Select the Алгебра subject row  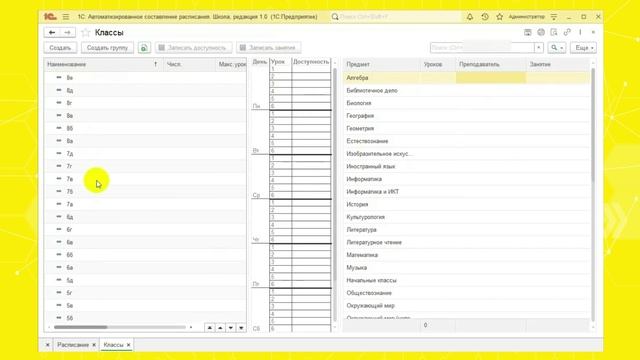[467, 78]
